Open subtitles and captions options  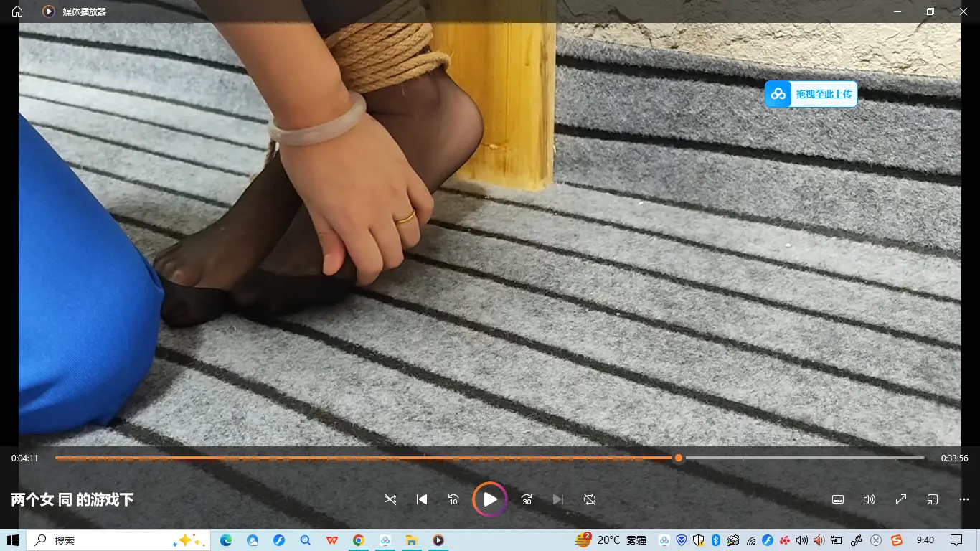pos(838,499)
